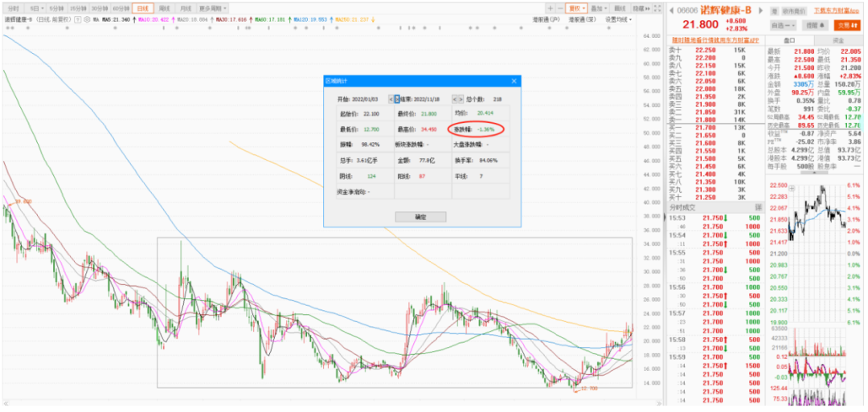
Task: Expand the 更多周期 dropdown
Action: [x=213, y=8]
